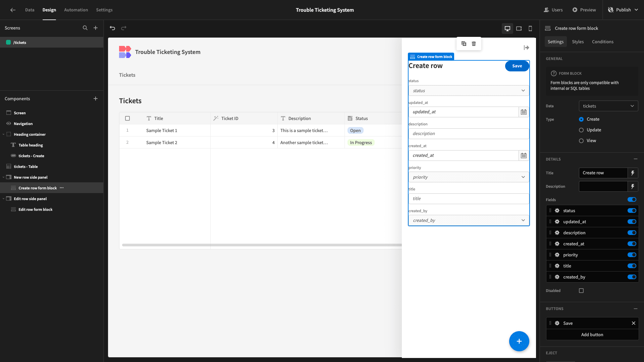Open status field gear settings
Viewport: 644px width, 362px height.
[x=557, y=211]
